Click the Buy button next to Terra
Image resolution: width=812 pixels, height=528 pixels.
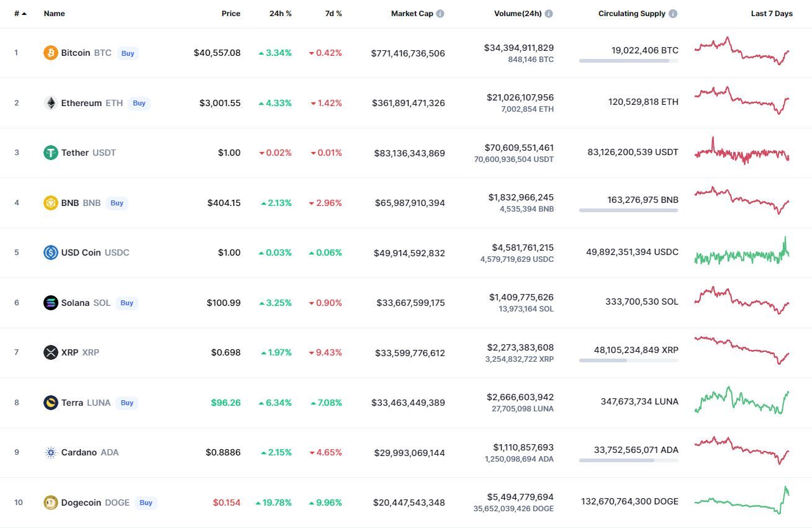pos(127,403)
